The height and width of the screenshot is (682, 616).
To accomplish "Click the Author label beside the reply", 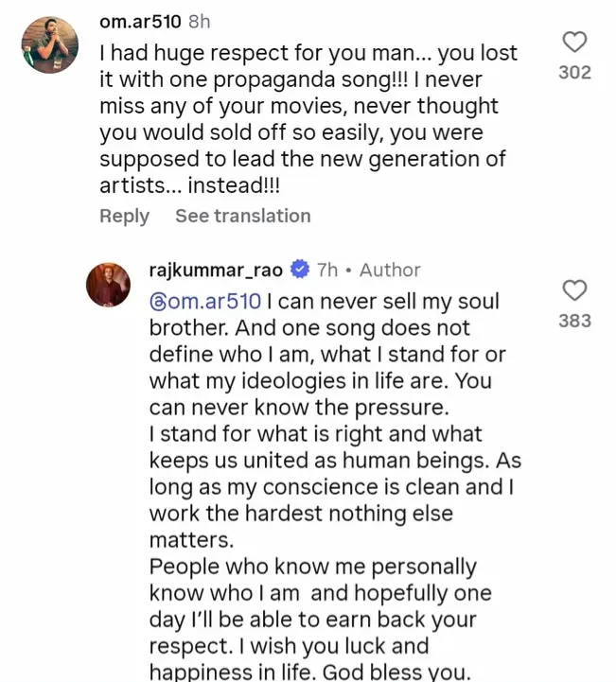I will [x=390, y=271].
